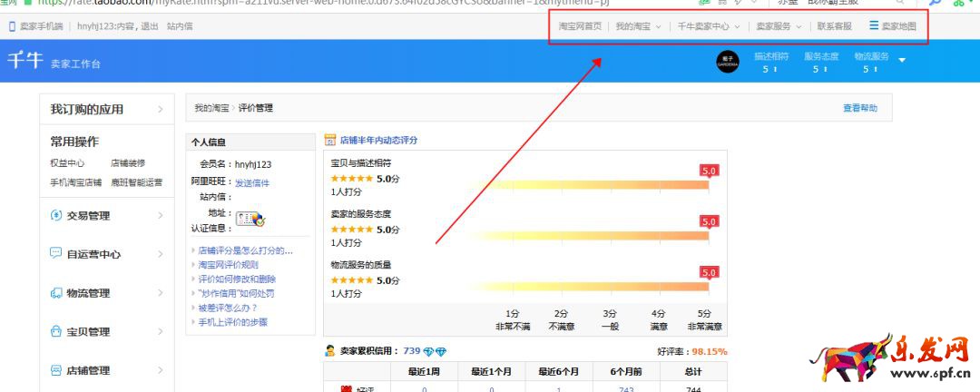Viewport: 980px width, 392px height.
Task: Expand the shop score dropdown triangle
Action: tap(902, 60)
